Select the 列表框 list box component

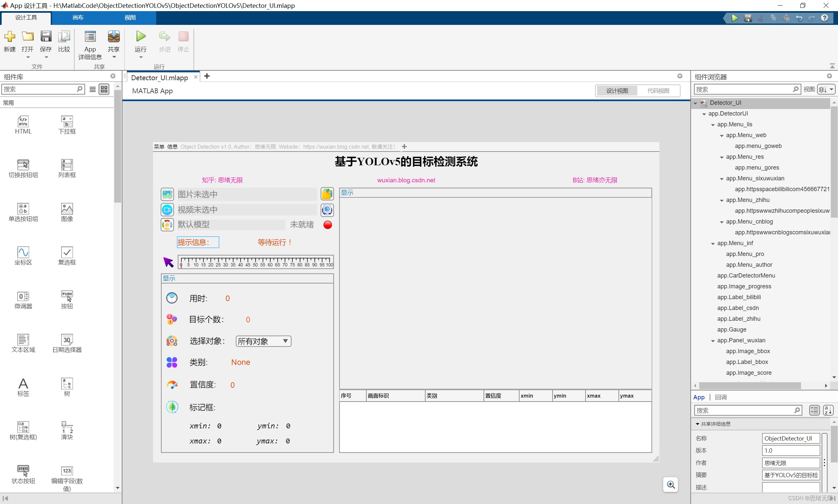click(67, 169)
